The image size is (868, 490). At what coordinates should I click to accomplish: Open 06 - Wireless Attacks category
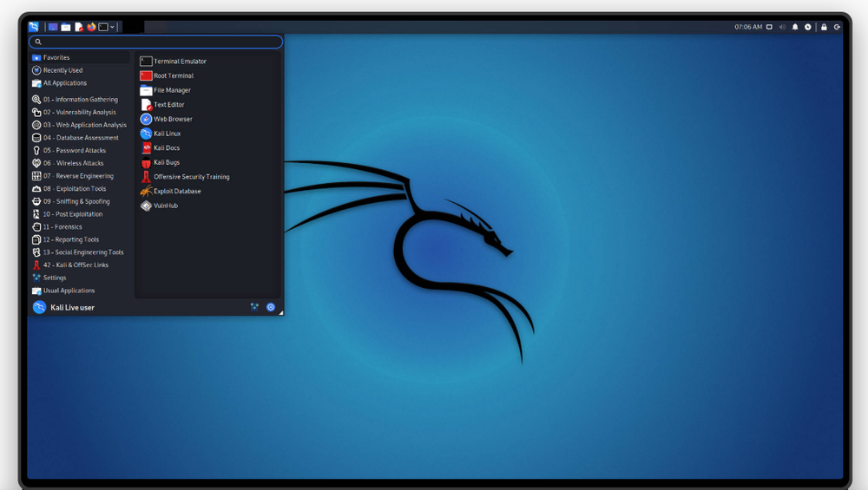[80, 163]
